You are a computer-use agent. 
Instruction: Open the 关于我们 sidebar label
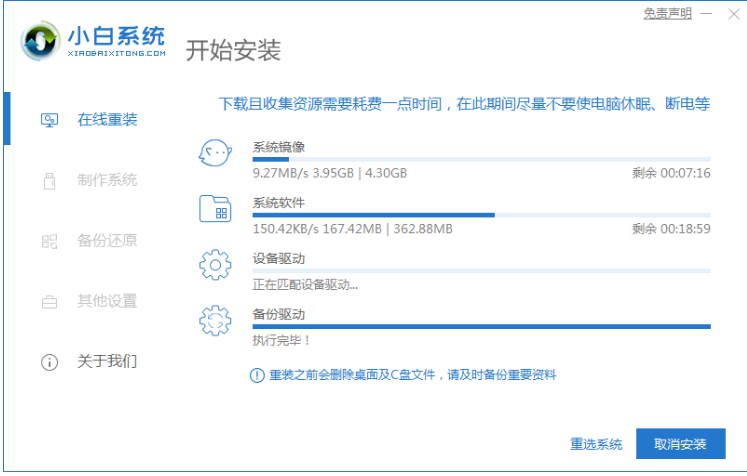tap(108, 361)
